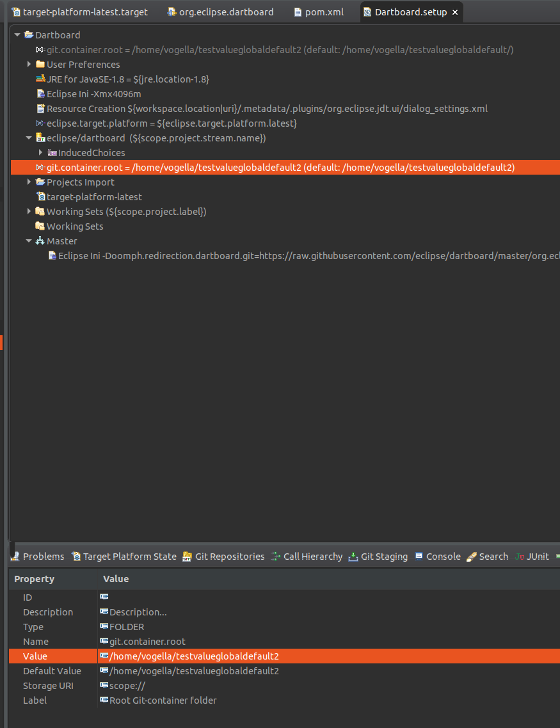Screen dimensions: 560x728
Task: Click the git.container.root value in Name row
Action: (x=147, y=642)
